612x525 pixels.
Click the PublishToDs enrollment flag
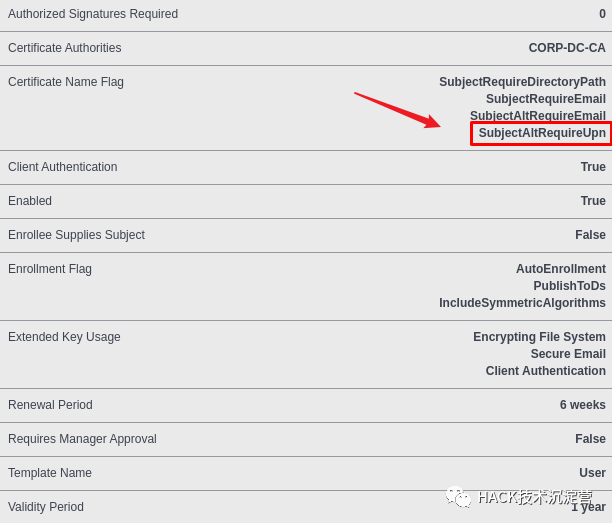pyautogui.click(x=569, y=286)
